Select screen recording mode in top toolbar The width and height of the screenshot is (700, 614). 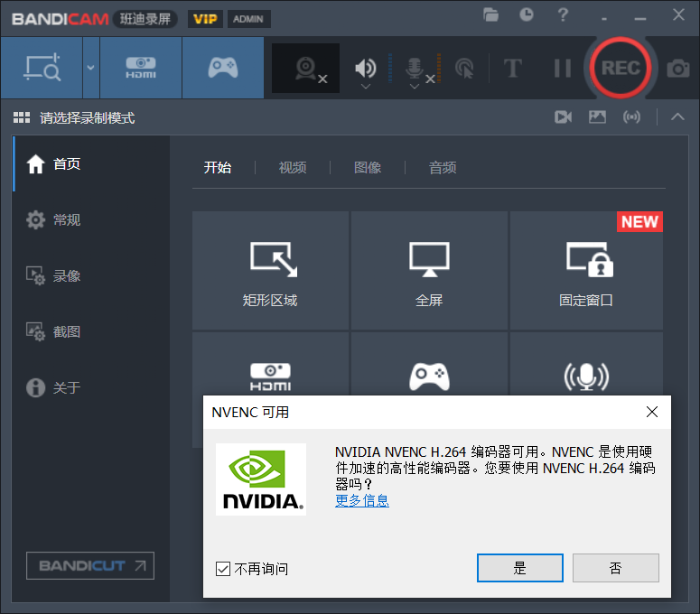click(x=42, y=68)
